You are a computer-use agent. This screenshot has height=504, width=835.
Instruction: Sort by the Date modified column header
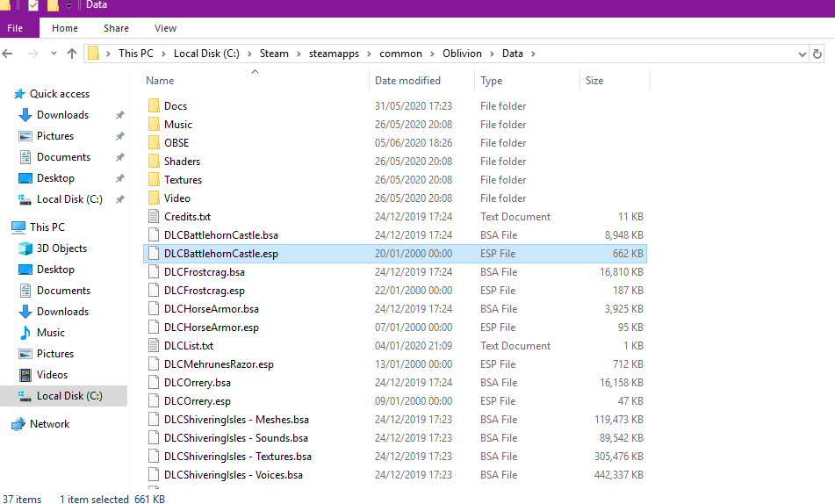tap(408, 81)
